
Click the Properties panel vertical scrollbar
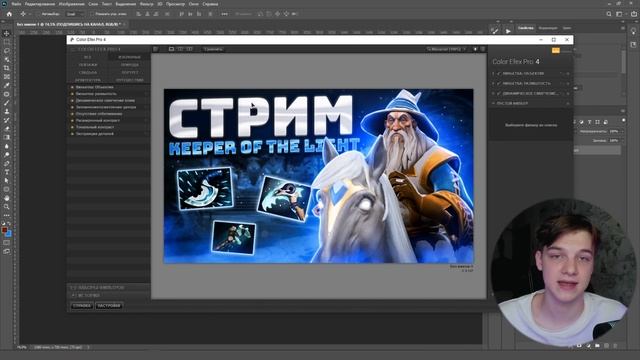(623, 62)
